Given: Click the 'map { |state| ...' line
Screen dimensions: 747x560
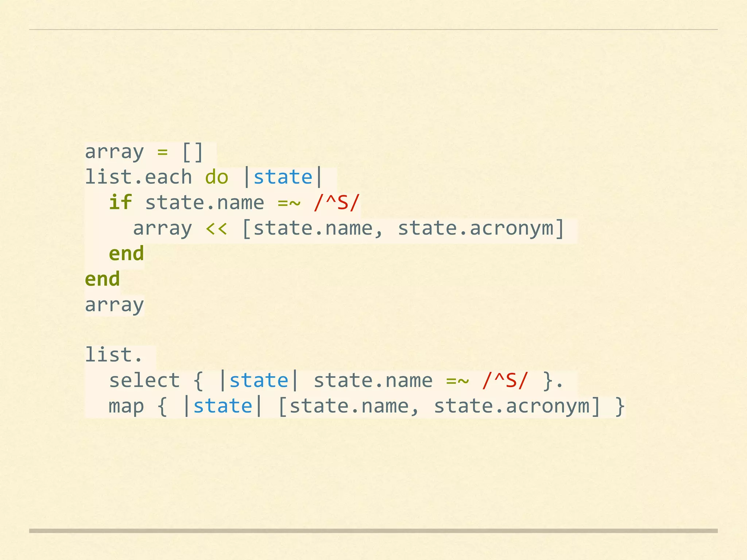Looking at the screenshot, I should (367, 406).
